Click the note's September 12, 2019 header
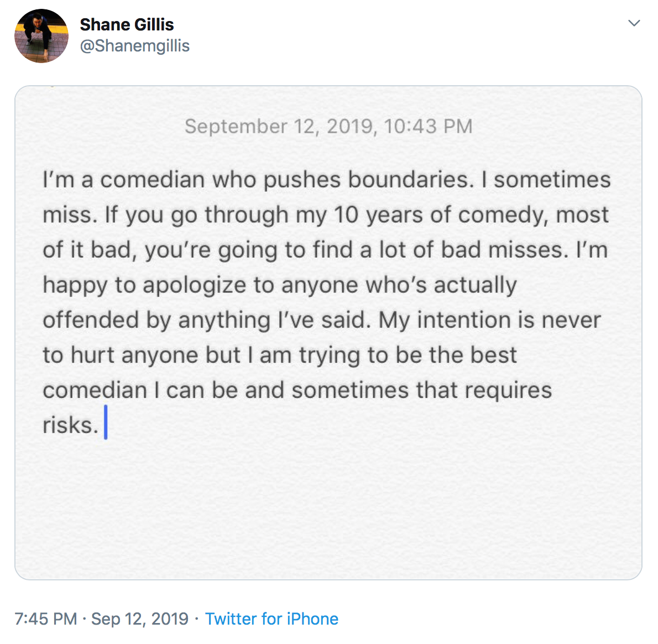658x644 pixels. 328,126
